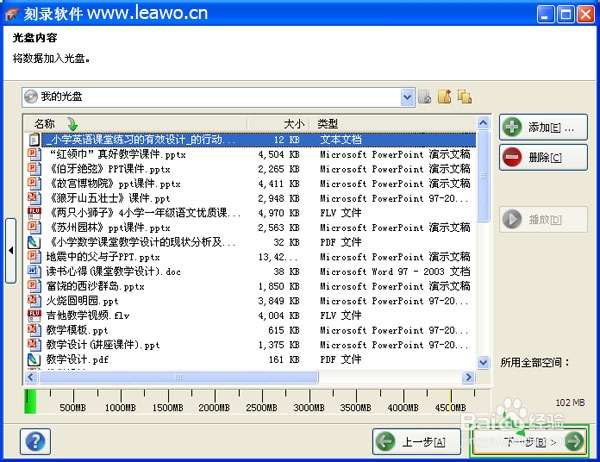This screenshot has height=462, width=600.
Task: Proceed with 下一步[B] button
Action: pyautogui.click(x=530, y=442)
